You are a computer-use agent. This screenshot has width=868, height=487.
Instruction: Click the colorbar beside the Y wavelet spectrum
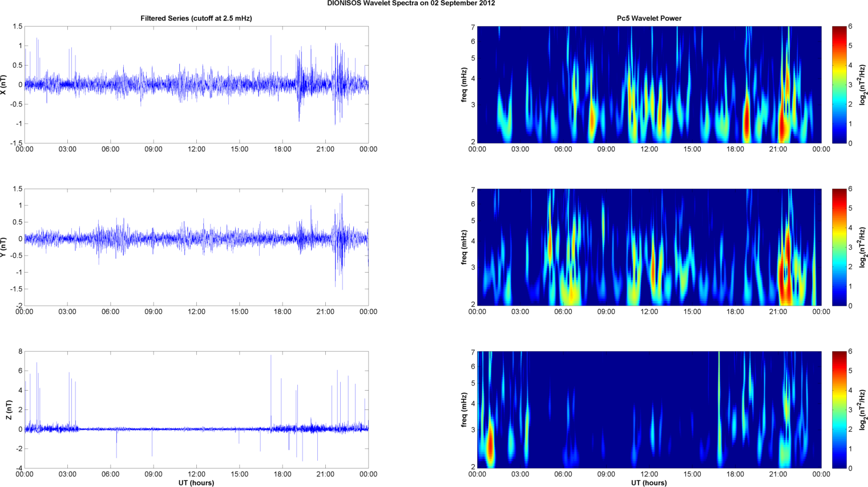pos(839,247)
